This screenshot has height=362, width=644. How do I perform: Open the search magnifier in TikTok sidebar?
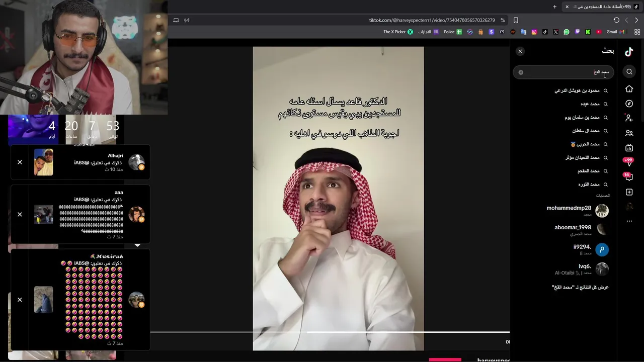pos(629,72)
